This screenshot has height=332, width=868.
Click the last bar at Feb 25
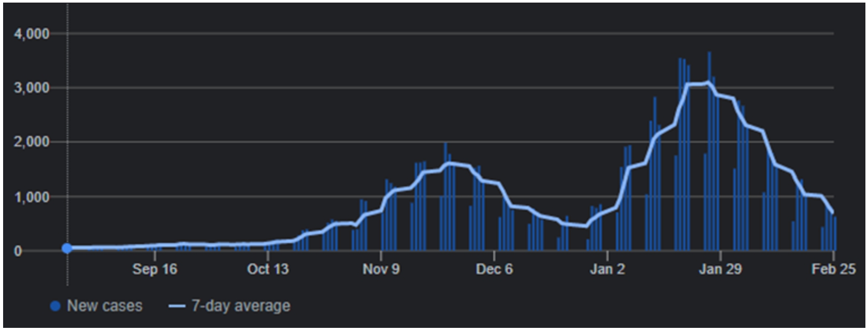click(835, 234)
